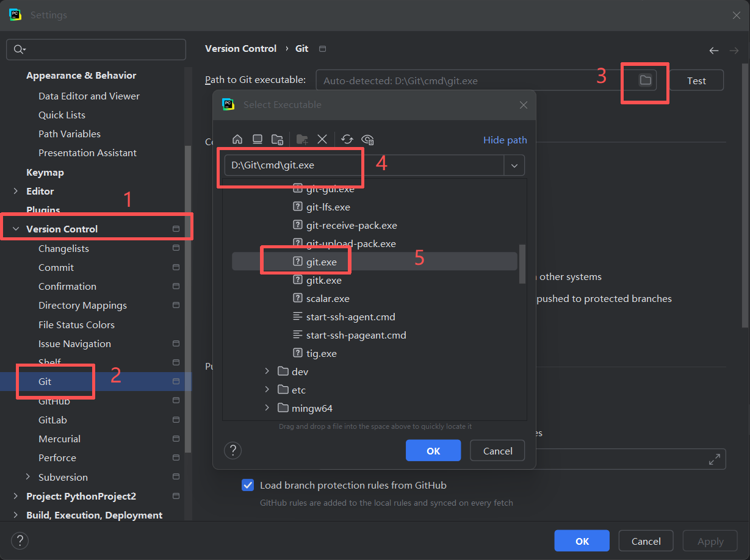Viewport: 750px width, 560px height.
Task: Click the file icon next to gitk.exe
Action: pyautogui.click(x=298, y=280)
